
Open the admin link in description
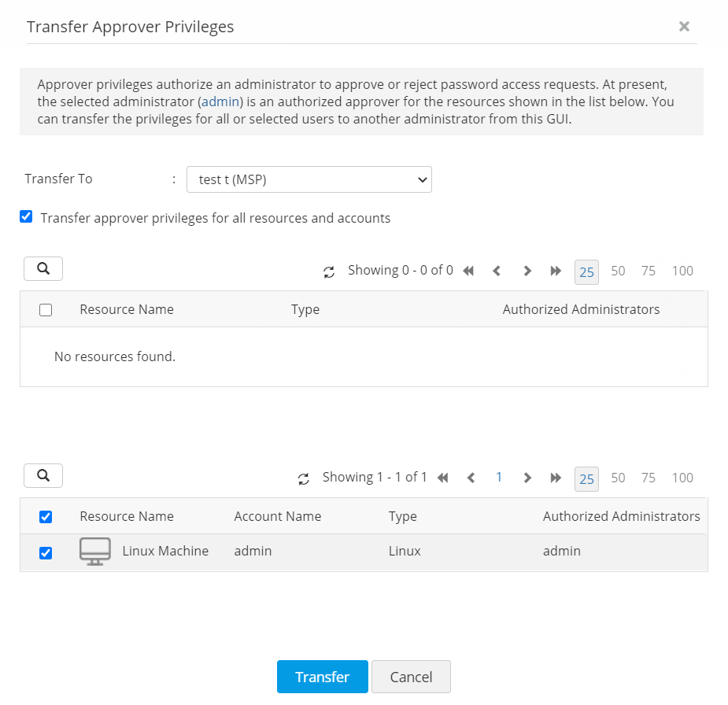(x=220, y=102)
